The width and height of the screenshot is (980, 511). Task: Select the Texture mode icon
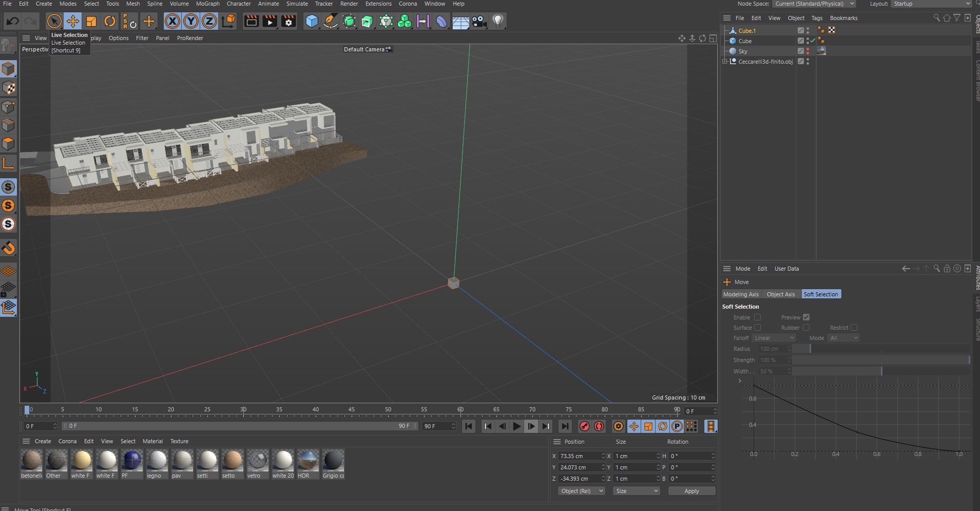(x=8, y=88)
